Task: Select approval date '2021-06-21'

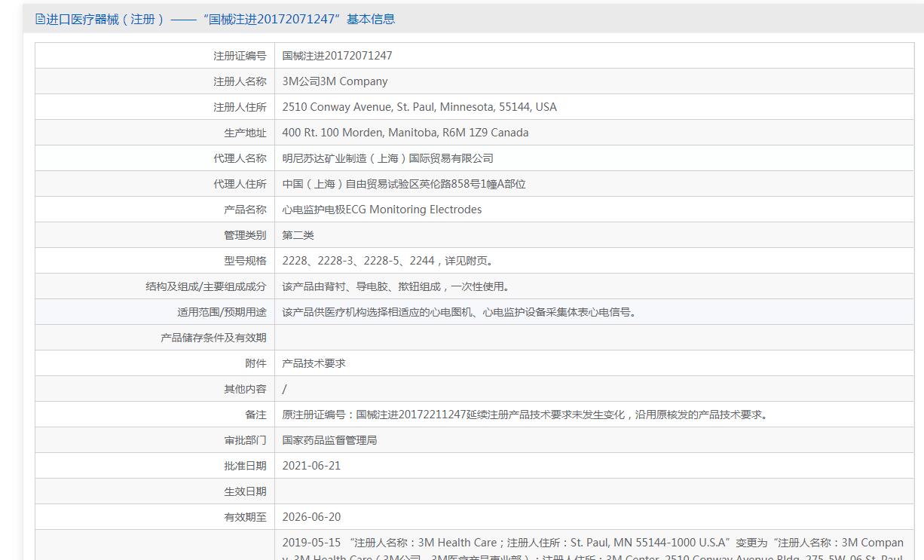Action: (311, 466)
